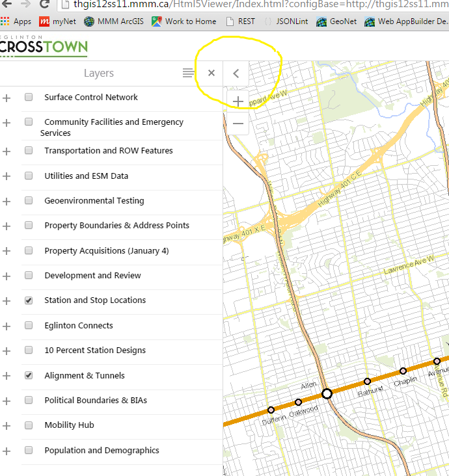Image resolution: width=449 pixels, height=476 pixels.
Task: Expand Mobility Hub group
Action: pyautogui.click(x=7, y=426)
